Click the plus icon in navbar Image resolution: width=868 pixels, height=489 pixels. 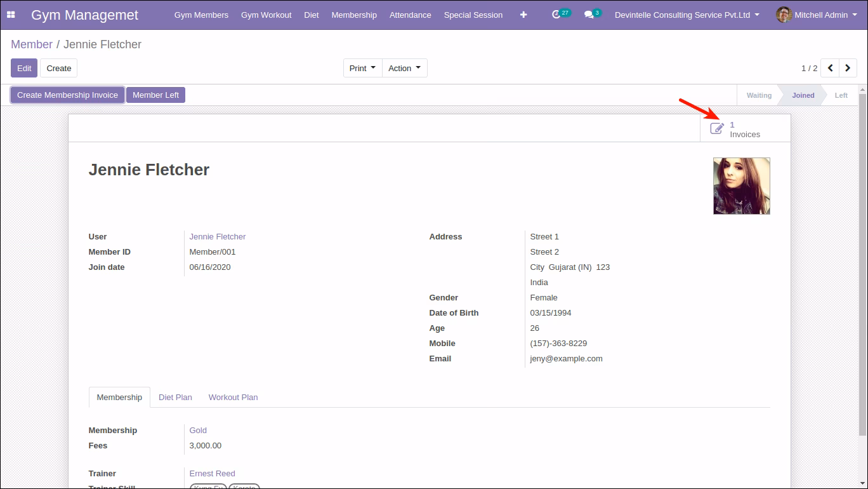click(523, 15)
